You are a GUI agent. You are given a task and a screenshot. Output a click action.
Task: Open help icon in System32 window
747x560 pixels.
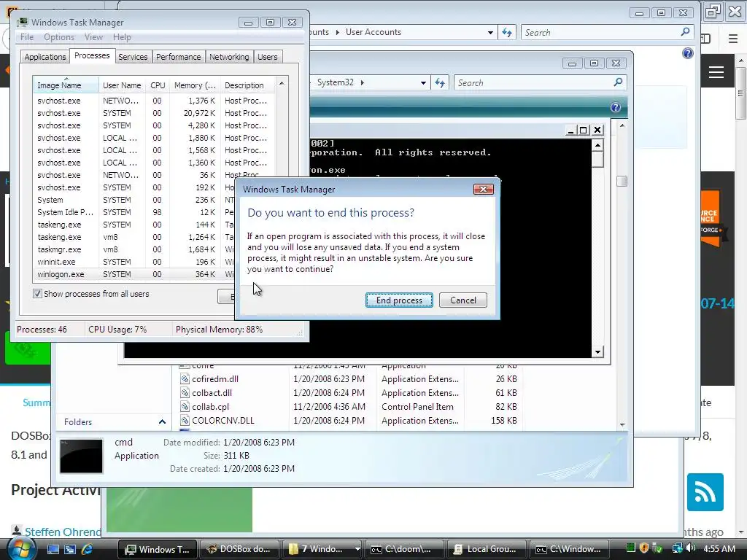(x=616, y=108)
